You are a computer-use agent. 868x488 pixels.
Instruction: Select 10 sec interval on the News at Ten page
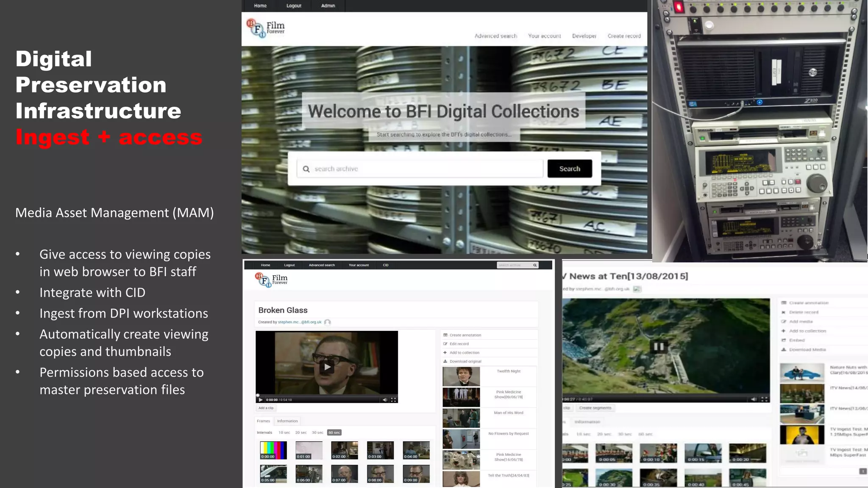[583, 434]
